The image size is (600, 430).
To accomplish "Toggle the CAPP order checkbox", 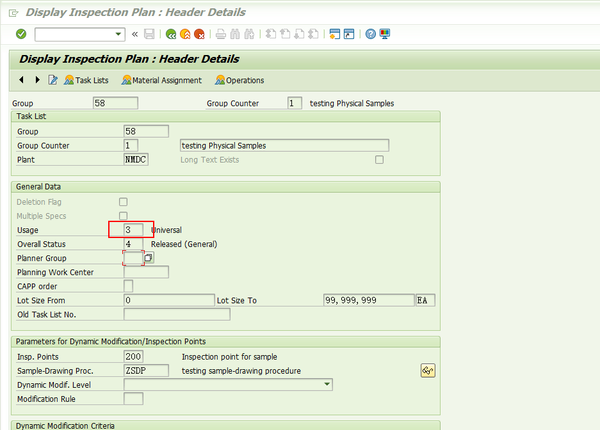I will (x=129, y=286).
